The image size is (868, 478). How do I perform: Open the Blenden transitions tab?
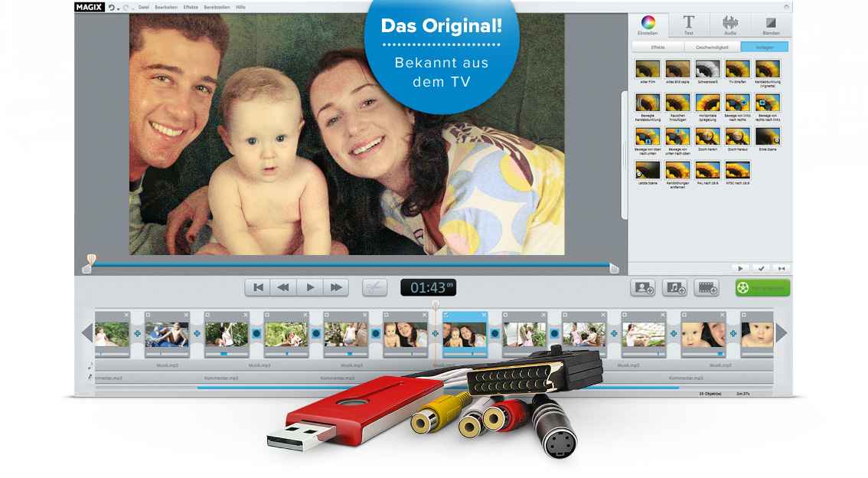click(771, 25)
